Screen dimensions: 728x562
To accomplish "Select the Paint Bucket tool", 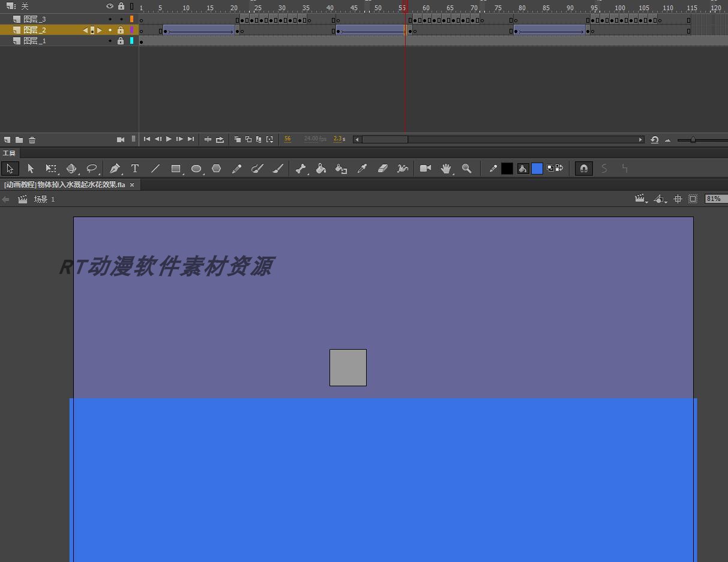I will point(321,169).
